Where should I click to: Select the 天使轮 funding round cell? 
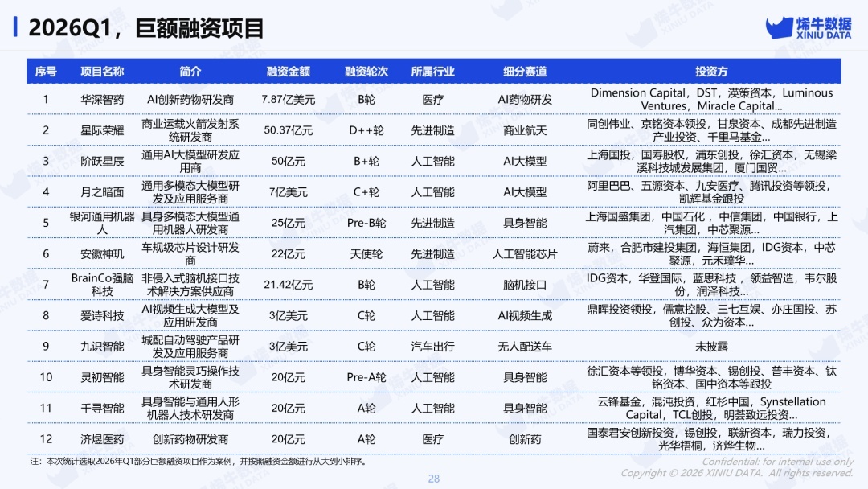pyautogui.click(x=366, y=254)
